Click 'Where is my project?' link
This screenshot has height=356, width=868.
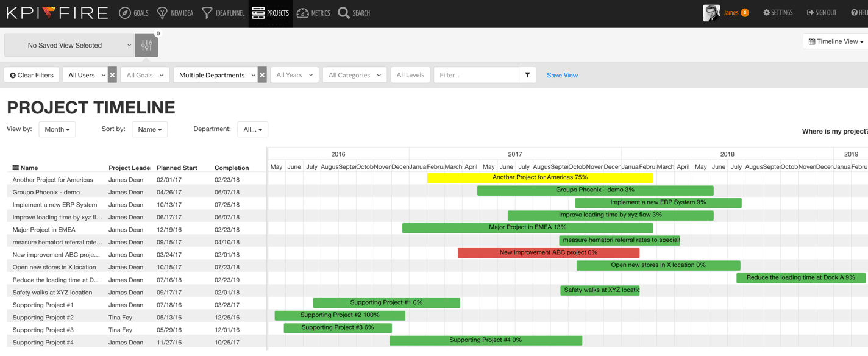point(834,131)
